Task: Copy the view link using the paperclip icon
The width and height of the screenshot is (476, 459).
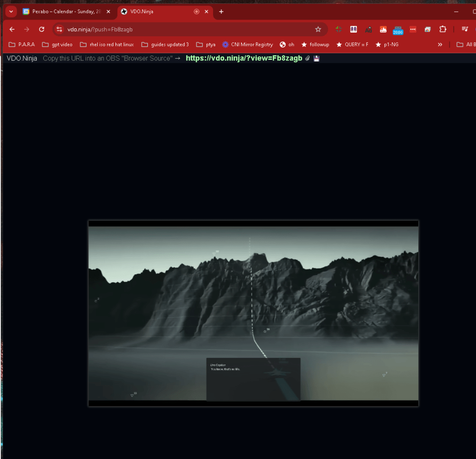Action: [x=307, y=58]
